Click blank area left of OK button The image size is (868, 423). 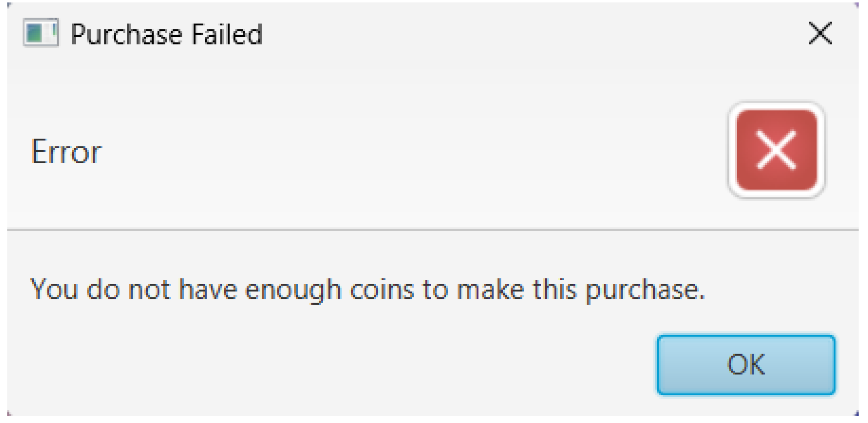[326, 365]
